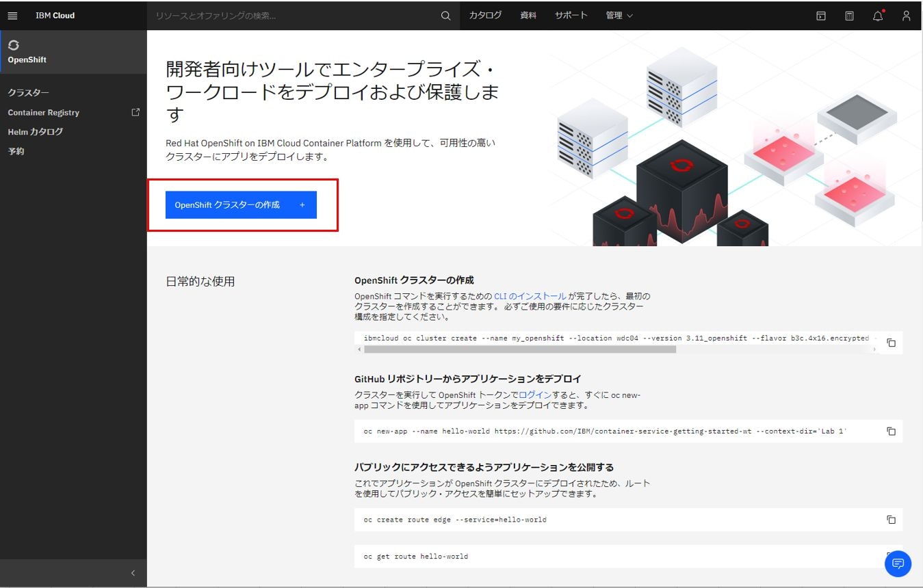Open the カタログ menu item
Viewport: 923px width, 588px height.
[485, 15]
